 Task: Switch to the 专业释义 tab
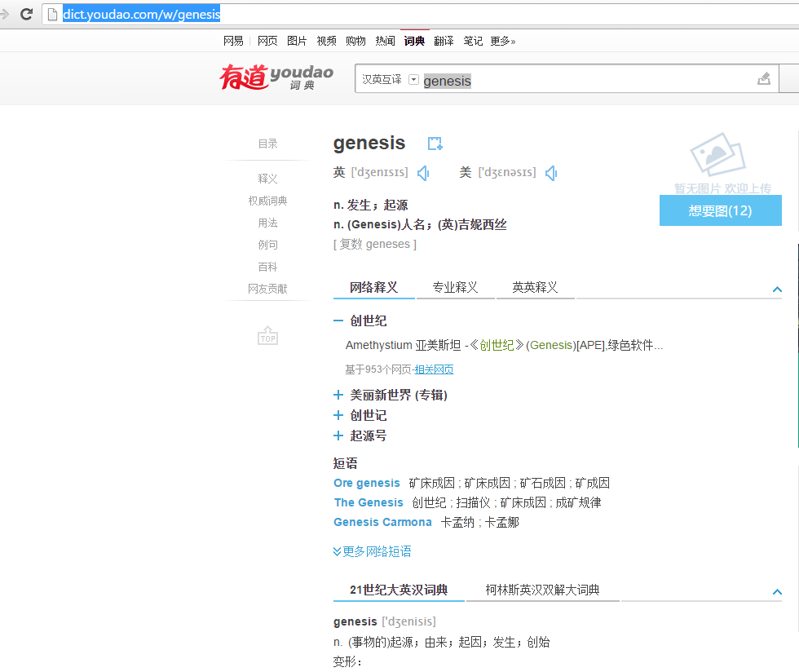coord(455,288)
